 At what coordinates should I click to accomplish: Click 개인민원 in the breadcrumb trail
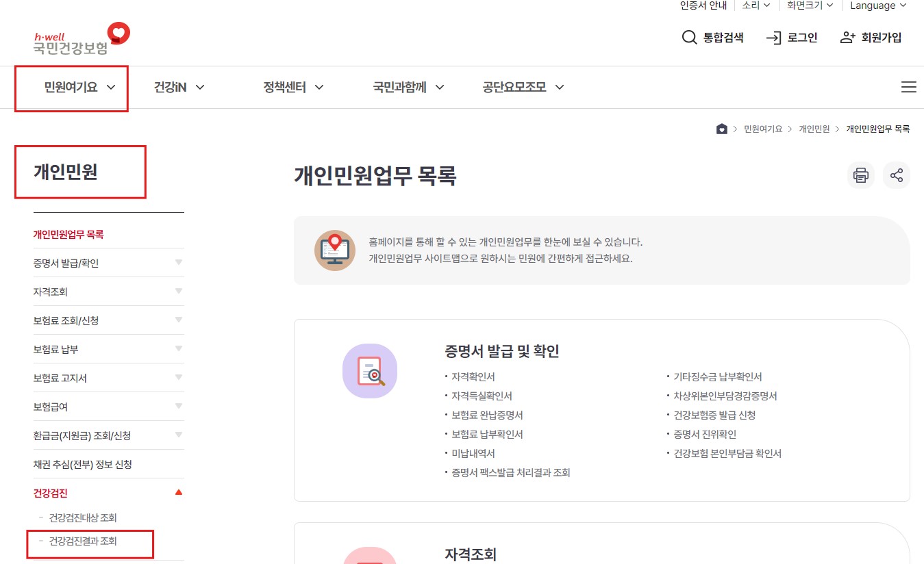click(x=814, y=129)
